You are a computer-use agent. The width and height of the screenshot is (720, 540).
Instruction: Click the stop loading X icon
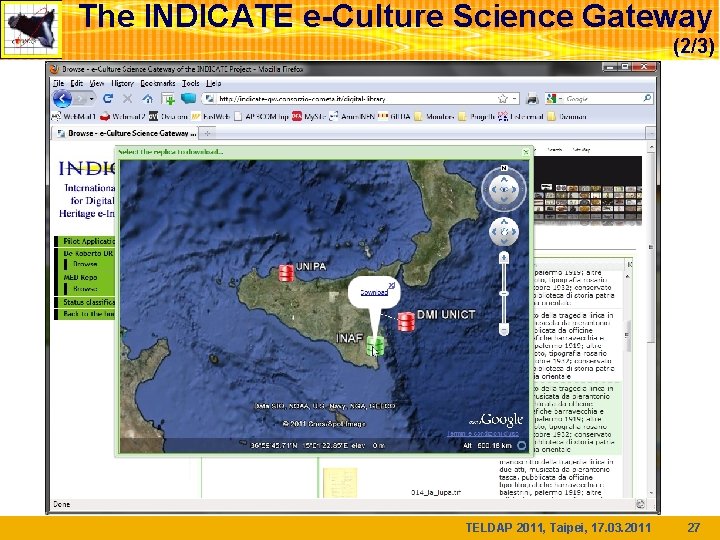pyautogui.click(x=127, y=99)
